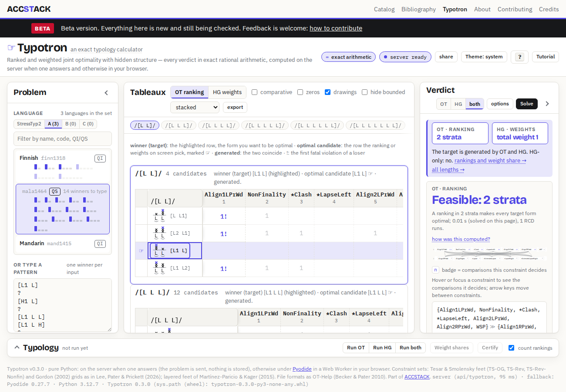Open the Verdict options button
566x392 pixels.
500,104
